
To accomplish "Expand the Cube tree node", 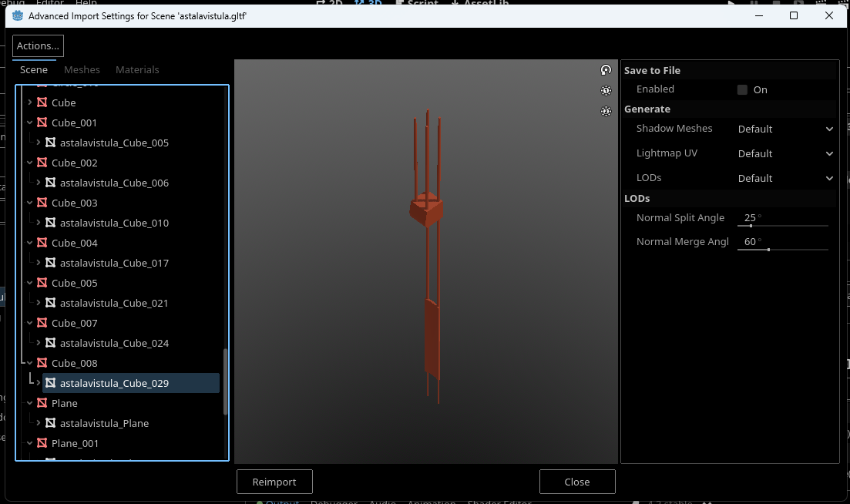I will pyautogui.click(x=30, y=102).
